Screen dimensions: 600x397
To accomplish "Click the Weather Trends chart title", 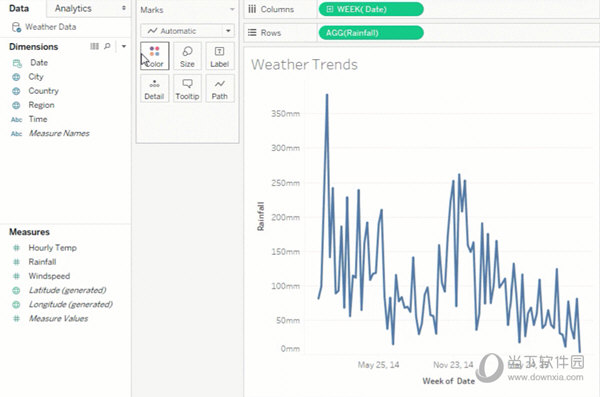I will pyautogui.click(x=304, y=65).
